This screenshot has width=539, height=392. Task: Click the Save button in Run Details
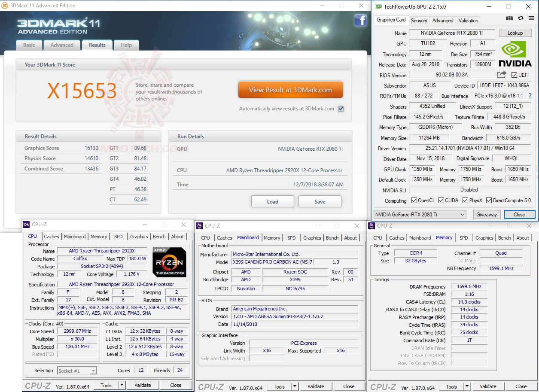(320, 201)
